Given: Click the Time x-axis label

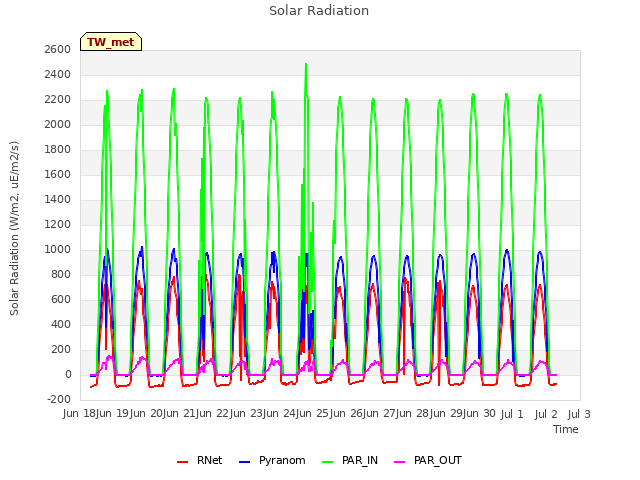Looking at the screenshot, I should [x=566, y=429].
